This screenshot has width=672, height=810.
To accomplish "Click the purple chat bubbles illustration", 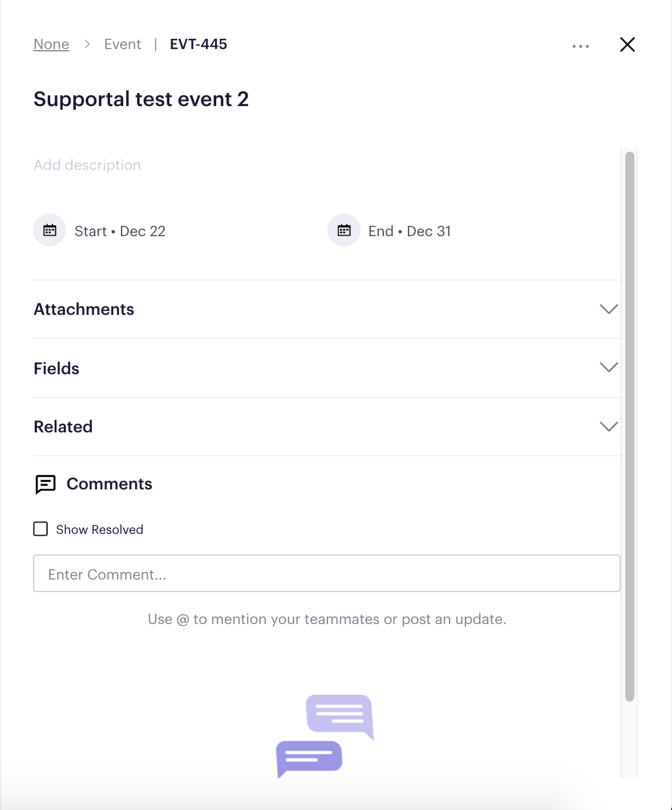I will 325,736.
